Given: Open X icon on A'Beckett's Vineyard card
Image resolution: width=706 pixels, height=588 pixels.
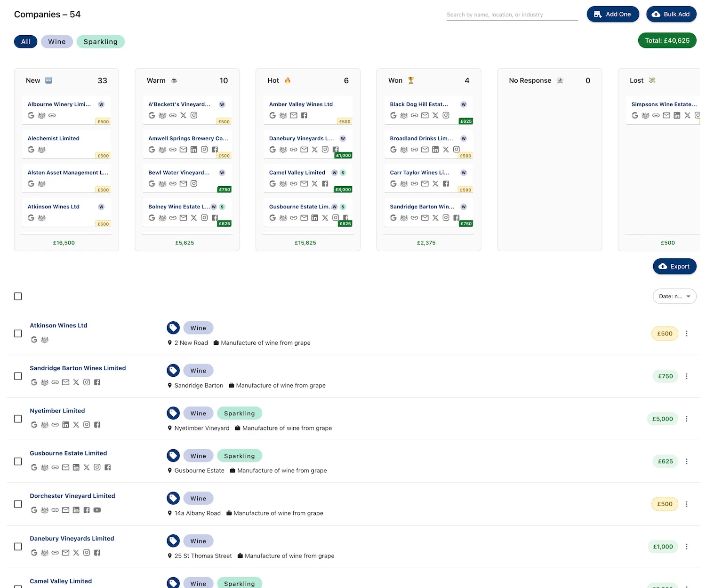Looking at the screenshot, I should 184,115.
